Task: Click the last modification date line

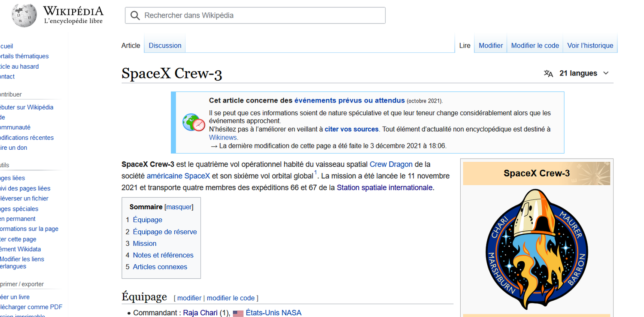Action: coord(328,146)
